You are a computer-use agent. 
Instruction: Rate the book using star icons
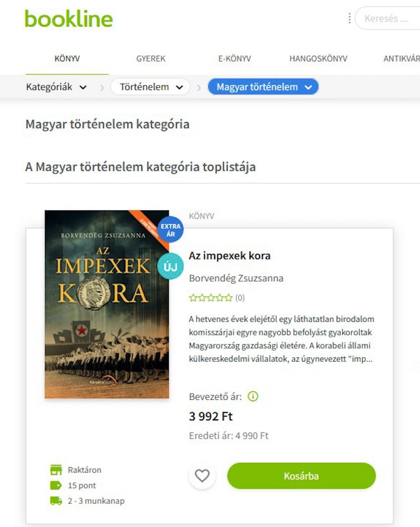pyautogui.click(x=211, y=298)
